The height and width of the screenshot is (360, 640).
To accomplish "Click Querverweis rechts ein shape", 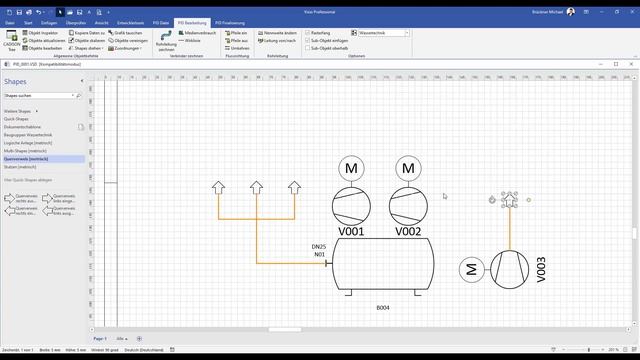I will coord(20,211).
